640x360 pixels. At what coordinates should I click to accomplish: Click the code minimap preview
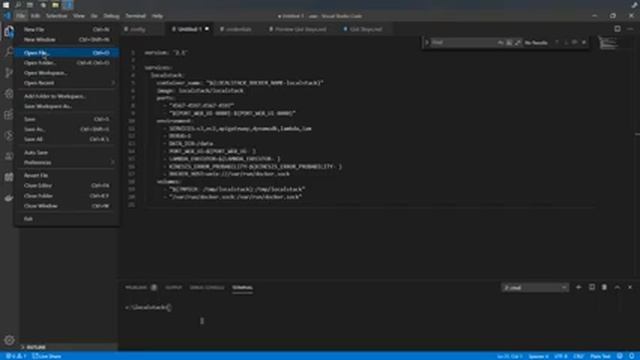point(609,43)
